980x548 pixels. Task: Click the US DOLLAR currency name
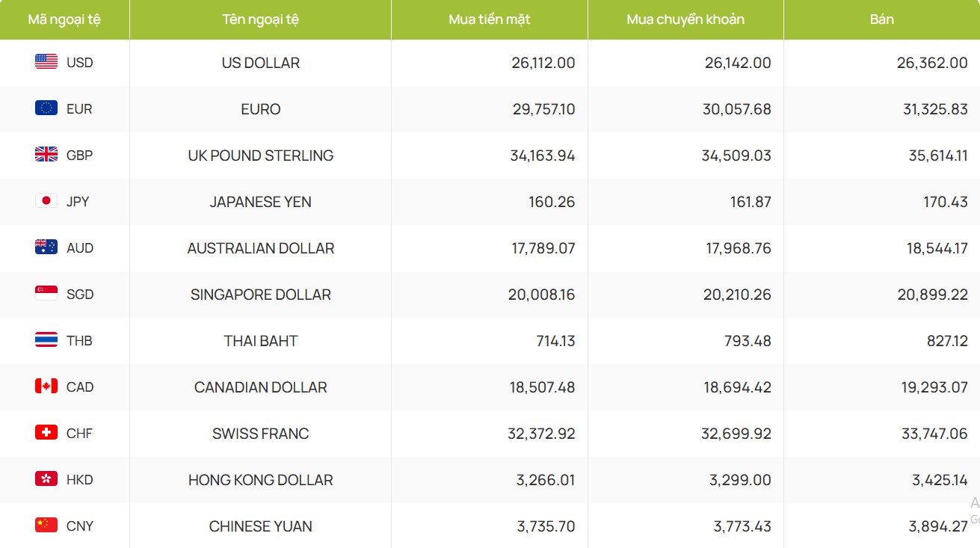point(260,63)
